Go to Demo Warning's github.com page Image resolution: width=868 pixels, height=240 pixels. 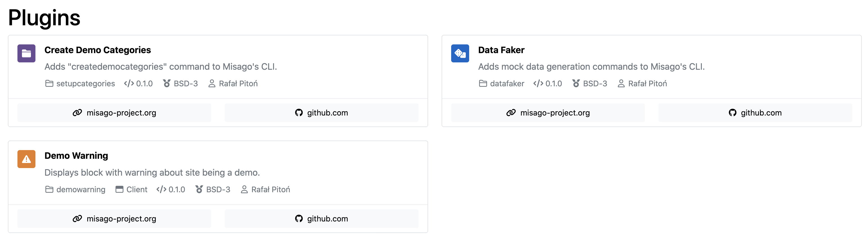click(x=321, y=219)
